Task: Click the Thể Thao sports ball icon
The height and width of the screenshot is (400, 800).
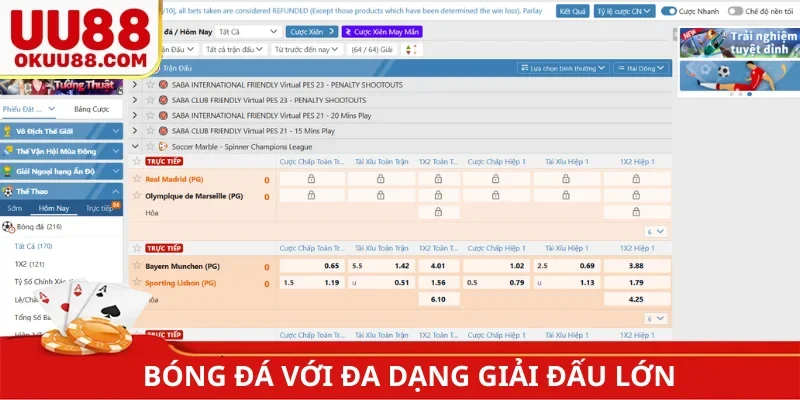Action: 8,191
